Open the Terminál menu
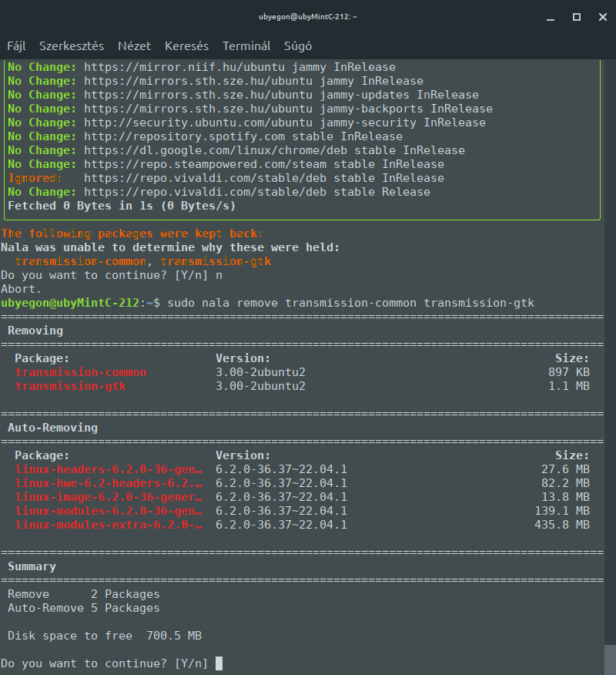The height and width of the screenshot is (675, 616). [x=246, y=46]
